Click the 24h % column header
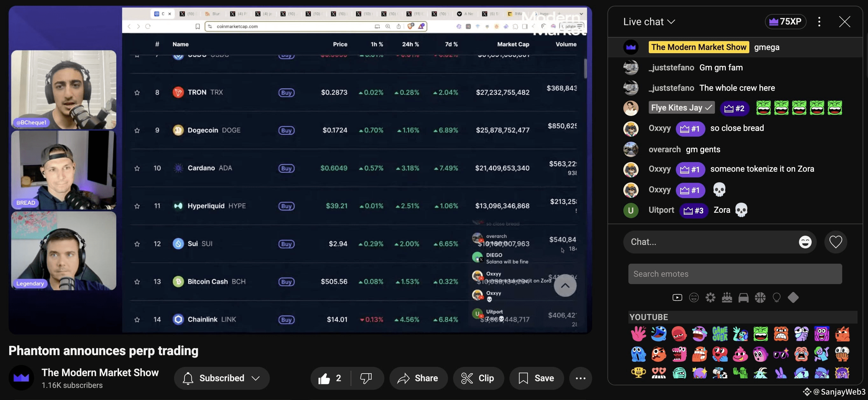This screenshot has width=868, height=400. pyautogui.click(x=410, y=44)
